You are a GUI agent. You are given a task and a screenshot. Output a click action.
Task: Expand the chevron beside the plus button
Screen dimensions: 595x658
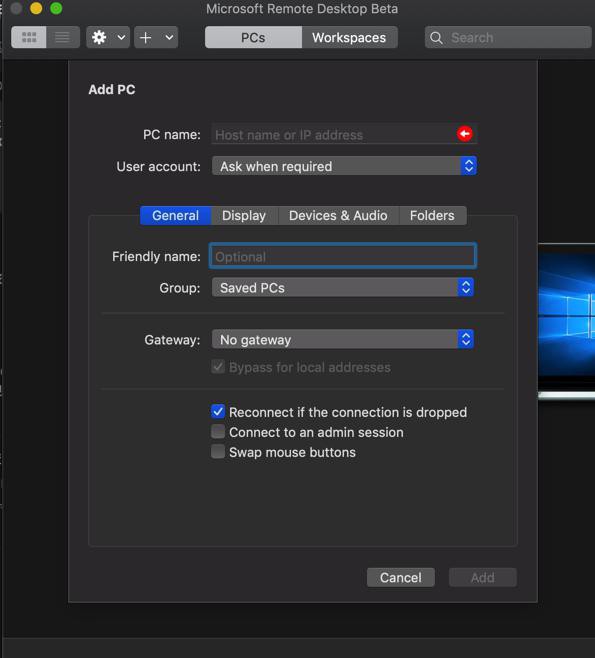(x=169, y=37)
